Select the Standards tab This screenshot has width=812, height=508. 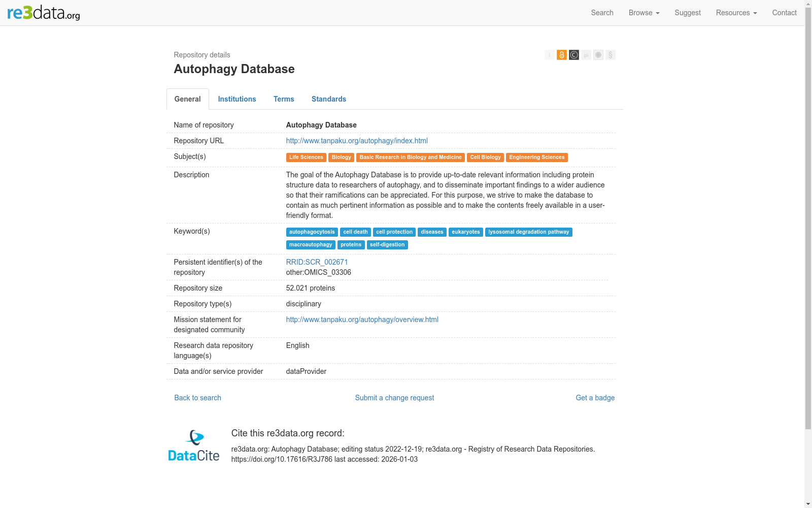[x=329, y=99]
